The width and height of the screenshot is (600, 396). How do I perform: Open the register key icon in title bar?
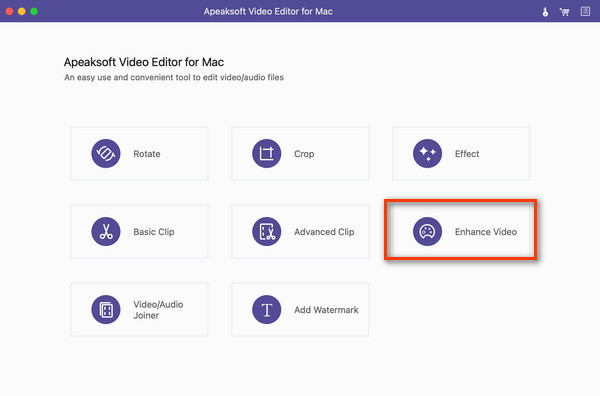pyautogui.click(x=545, y=12)
